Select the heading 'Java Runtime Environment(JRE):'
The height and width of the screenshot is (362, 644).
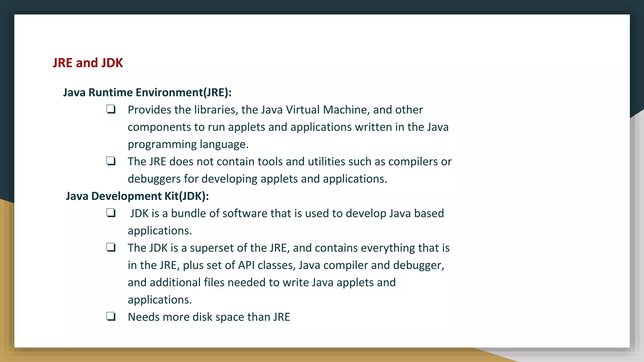click(x=147, y=92)
